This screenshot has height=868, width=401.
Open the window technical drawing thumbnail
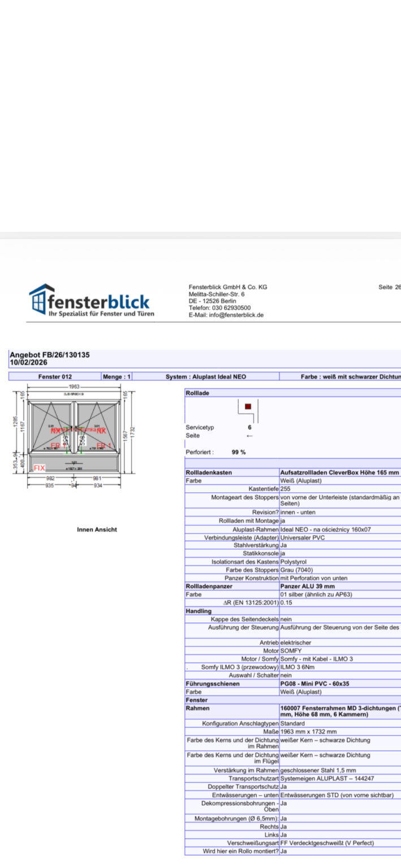74,436
